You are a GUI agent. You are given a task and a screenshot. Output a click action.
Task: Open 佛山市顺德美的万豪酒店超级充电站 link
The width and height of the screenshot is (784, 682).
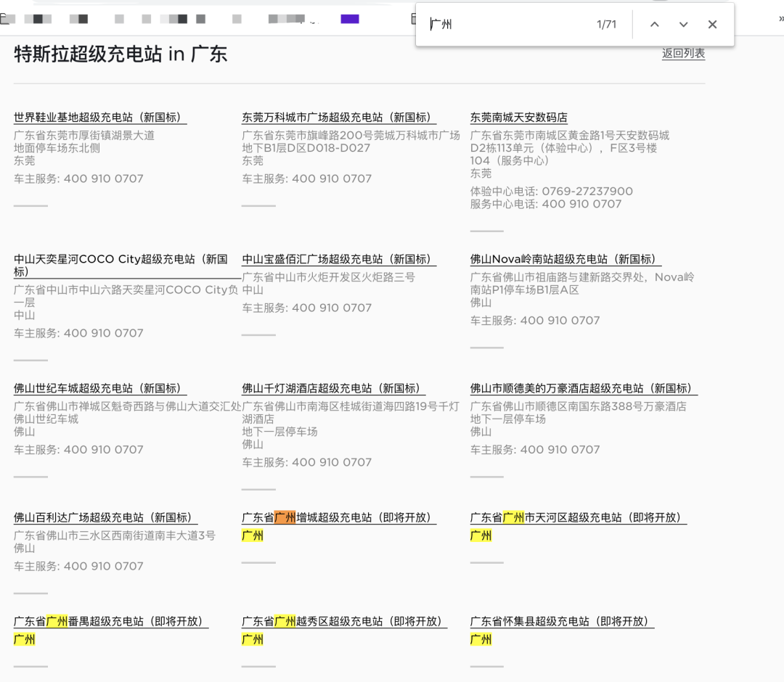[x=584, y=388]
